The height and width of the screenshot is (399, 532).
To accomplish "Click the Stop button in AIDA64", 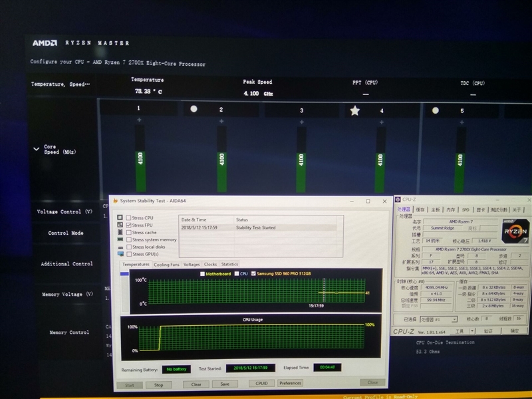I will (158, 385).
